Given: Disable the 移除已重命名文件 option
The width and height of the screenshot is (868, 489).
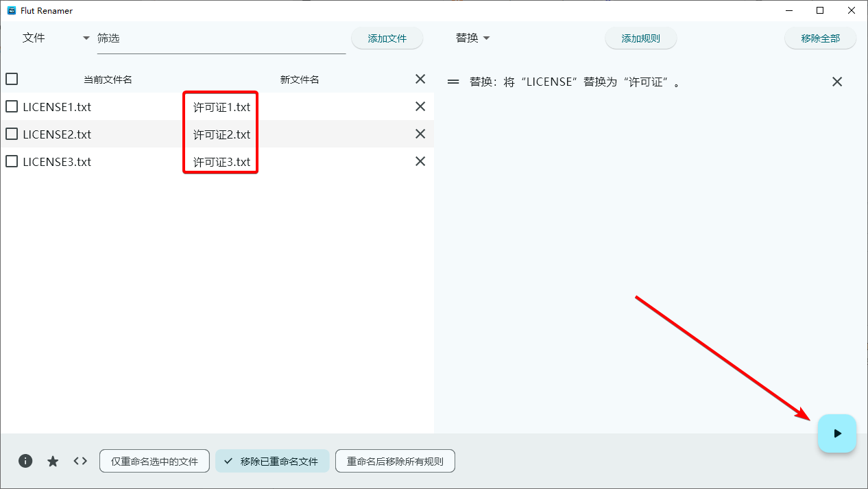Looking at the screenshot, I should [272, 462].
